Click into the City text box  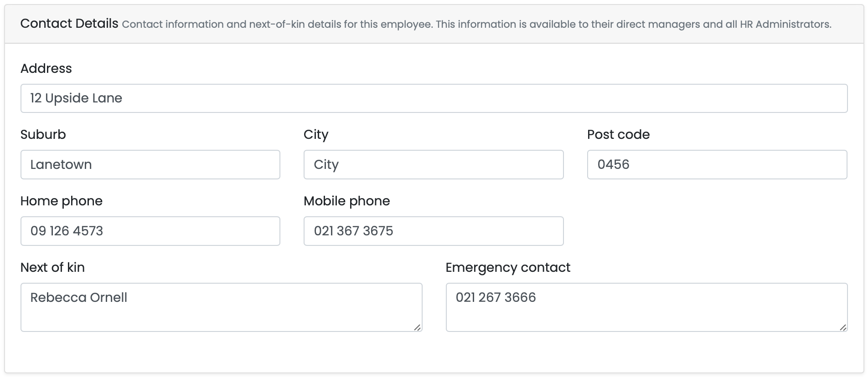tap(433, 165)
